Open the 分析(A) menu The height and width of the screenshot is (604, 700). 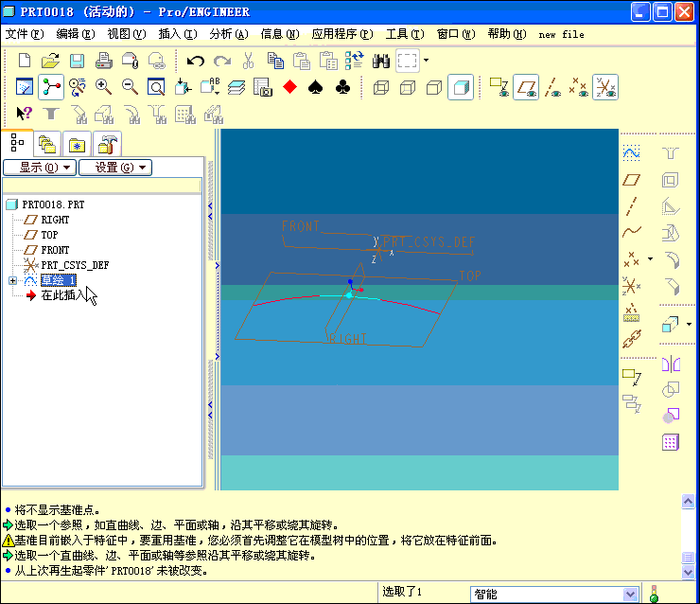(229, 34)
